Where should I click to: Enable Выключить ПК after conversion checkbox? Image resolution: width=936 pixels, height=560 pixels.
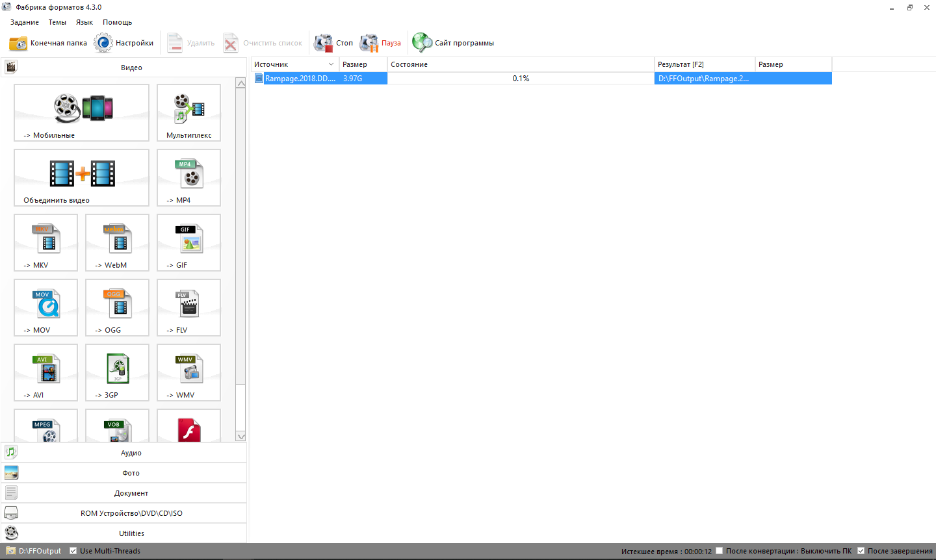click(x=720, y=551)
